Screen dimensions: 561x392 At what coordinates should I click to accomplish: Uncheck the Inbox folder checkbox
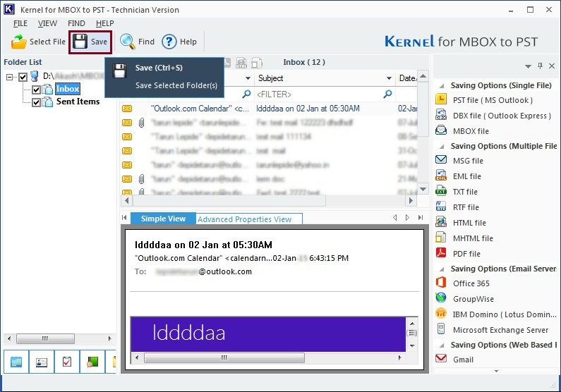pos(36,89)
